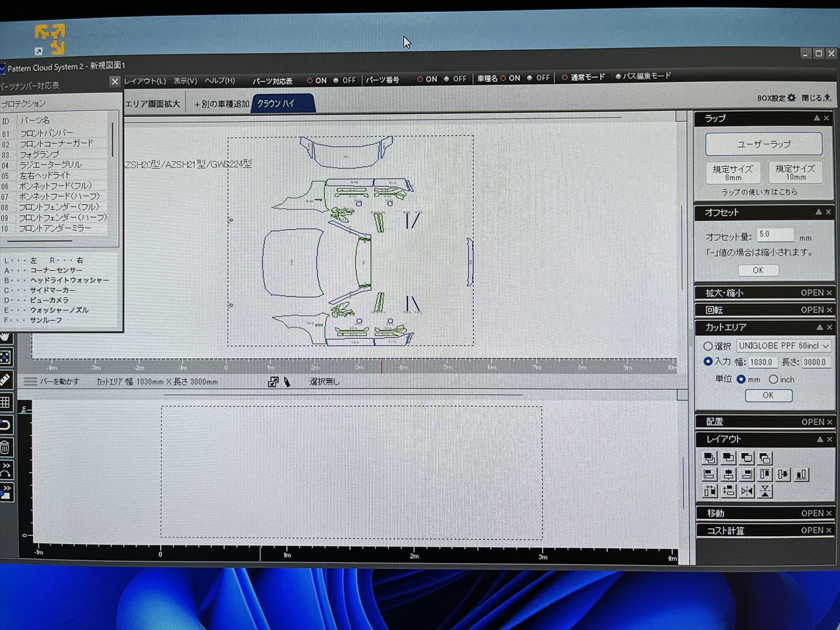This screenshot has width=840, height=630.
Task: Collapse the レイアウト panel triangle
Action: (820, 439)
